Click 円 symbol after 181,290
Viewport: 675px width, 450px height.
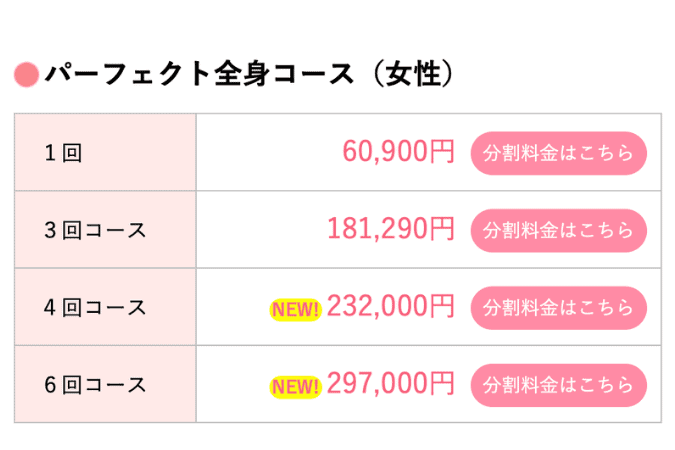tap(443, 229)
